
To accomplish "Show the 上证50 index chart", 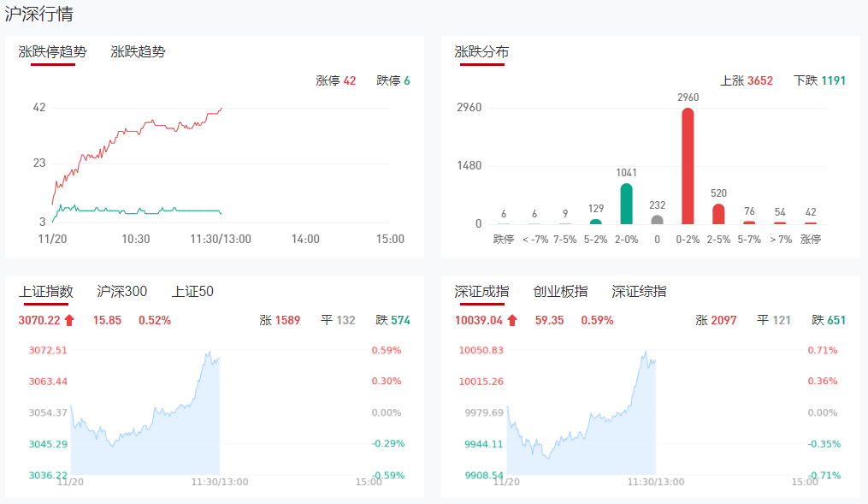I will [192, 292].
